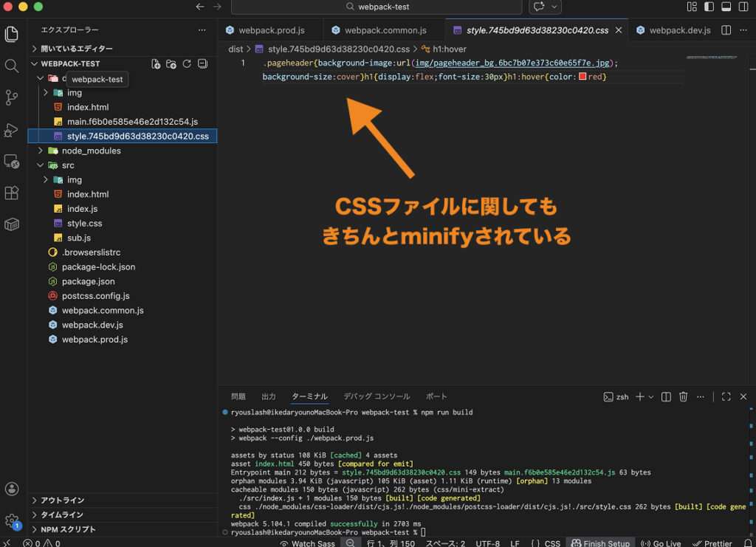Click the webpack-test search box

pyautogui.click(x=377, y=7)
